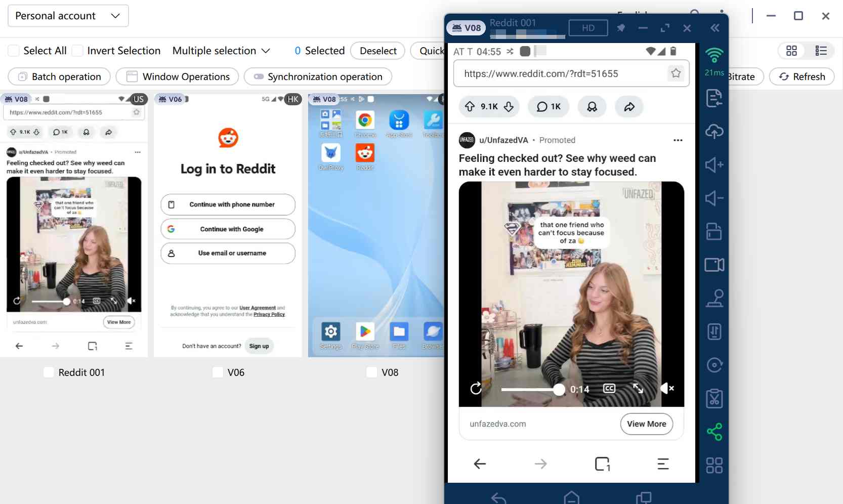Click the volume up icon in sidebar
843x504 pixels.
714,165
